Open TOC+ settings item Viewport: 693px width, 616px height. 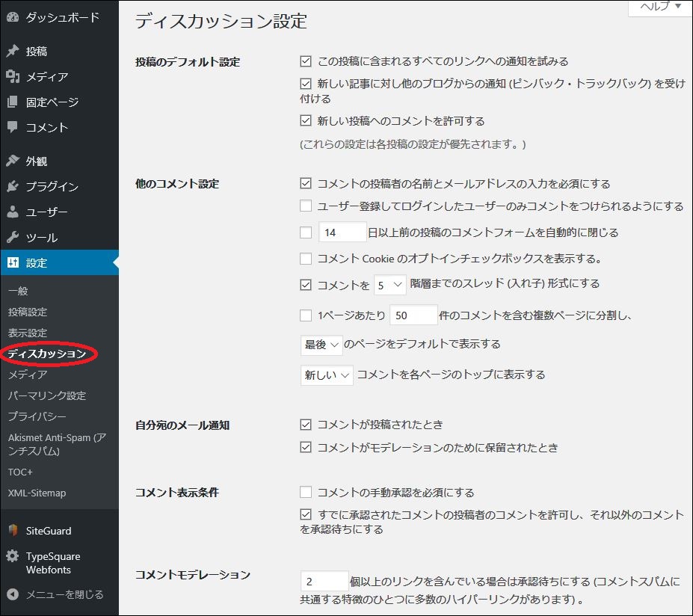click(x=20, y=472)
